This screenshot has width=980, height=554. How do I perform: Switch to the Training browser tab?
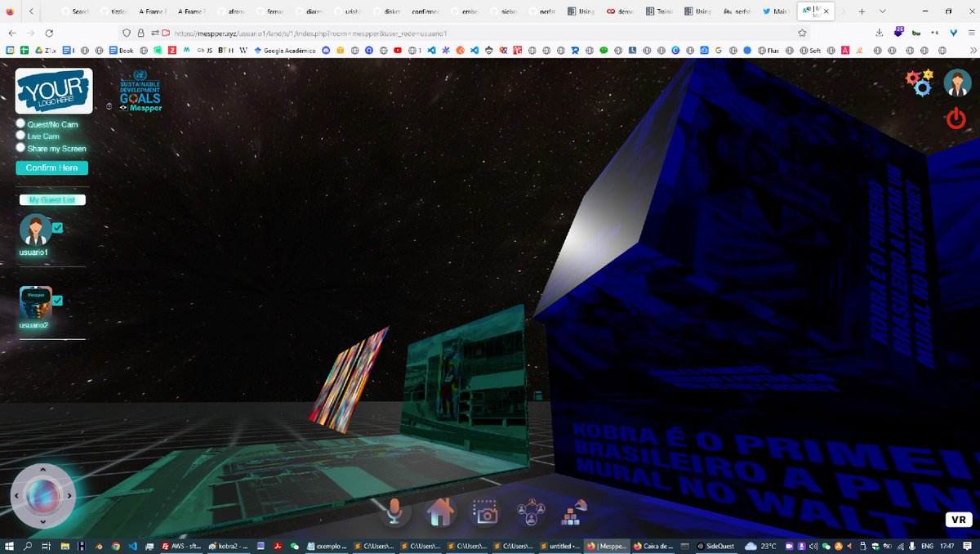click(659, 11)
